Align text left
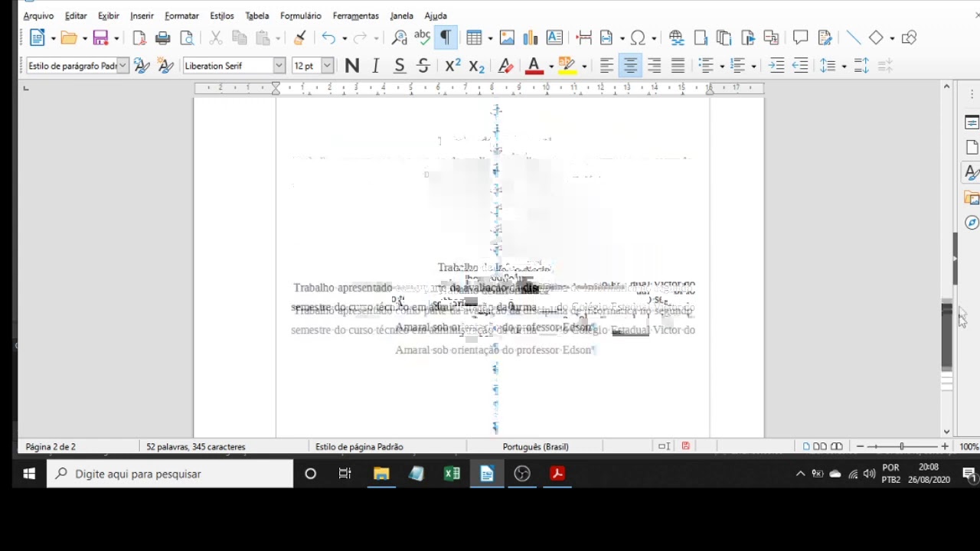Image resolution: width=980 pixels, height=551 pixels. (x=606, y=66)
